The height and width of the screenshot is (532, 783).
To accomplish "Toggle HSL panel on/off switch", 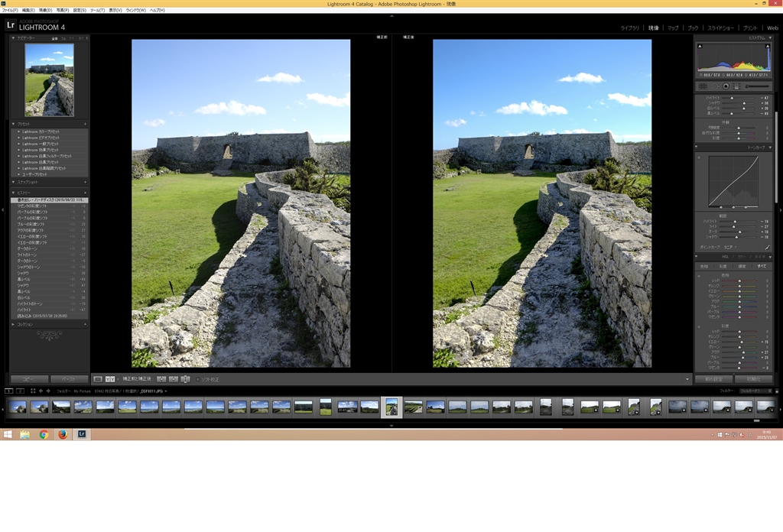I will [x=697, y=257].
